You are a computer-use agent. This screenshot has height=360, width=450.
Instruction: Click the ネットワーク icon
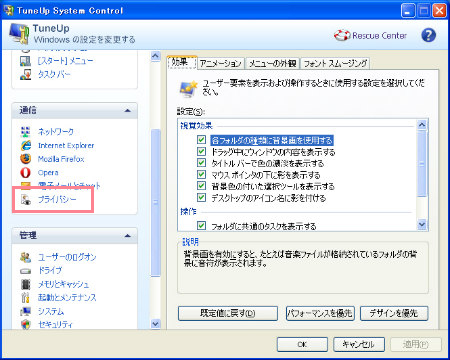tap(25, 132)
